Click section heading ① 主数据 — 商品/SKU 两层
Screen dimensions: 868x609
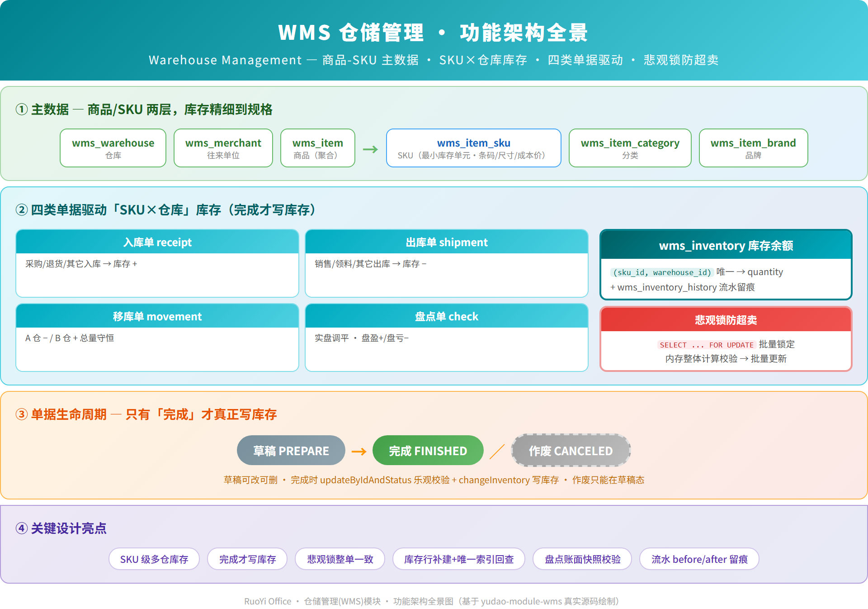click(x=144, y=109)
